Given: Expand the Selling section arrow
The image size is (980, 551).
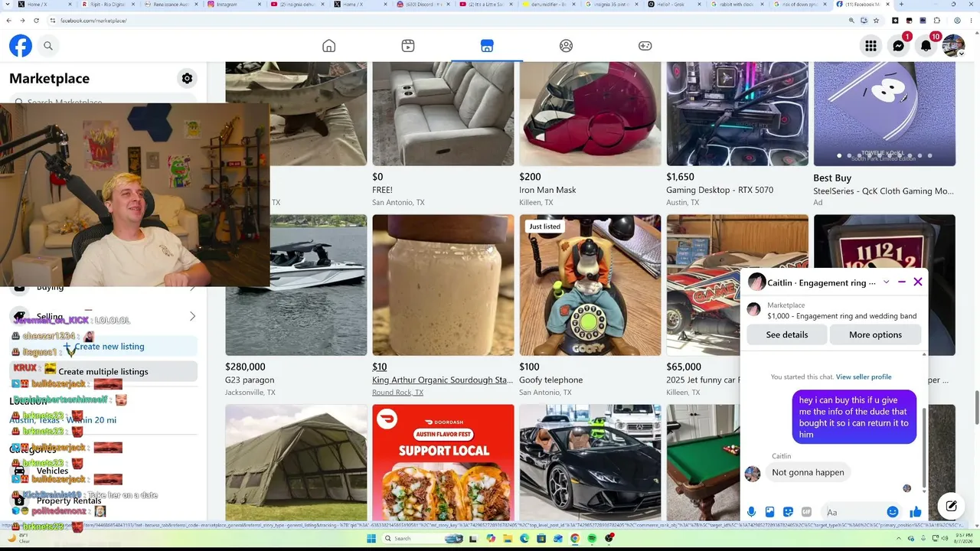Looking at the screenshot, I should tap(192, 316).
